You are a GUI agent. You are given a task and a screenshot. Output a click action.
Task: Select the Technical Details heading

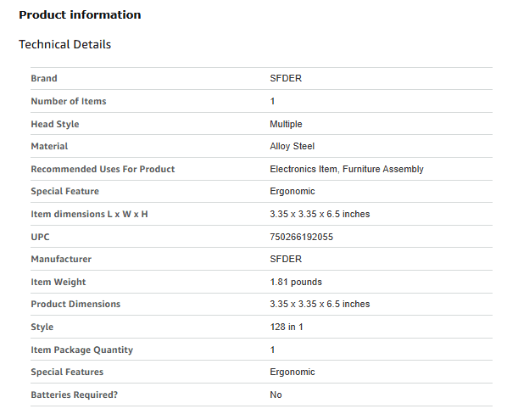(x=64, y=44)
